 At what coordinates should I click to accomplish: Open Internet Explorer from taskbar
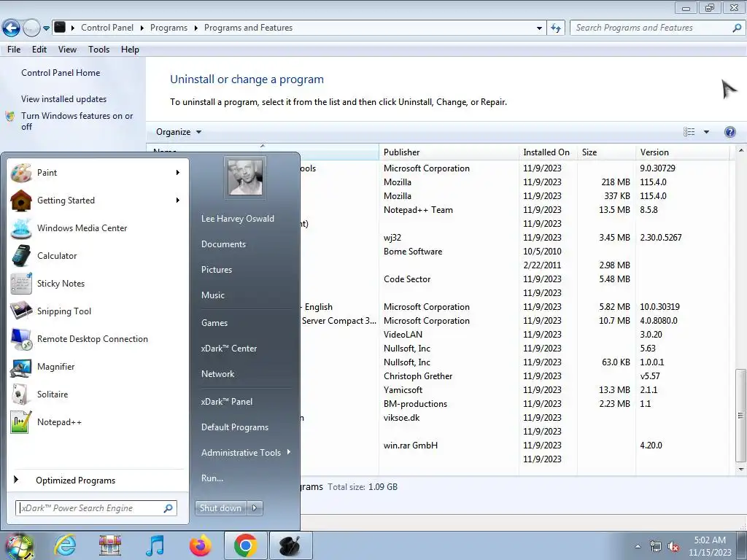[x=65, y=545]
